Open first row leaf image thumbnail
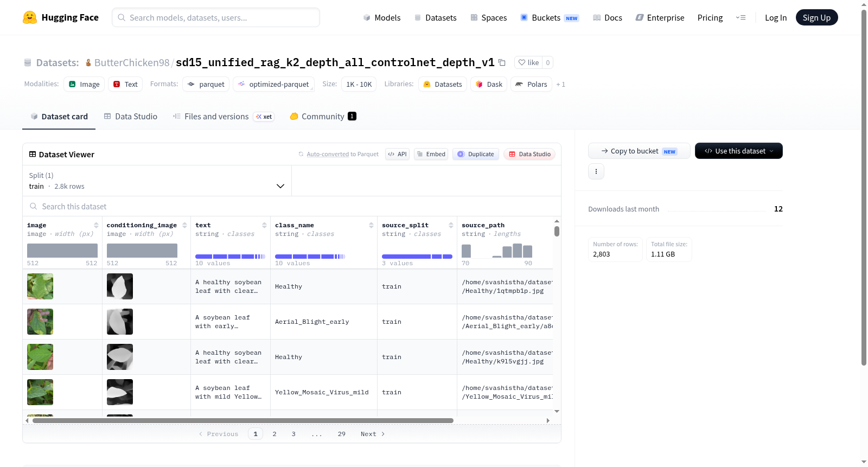The height and width of the screenshot is (467, 868). (x=40, y=286)
